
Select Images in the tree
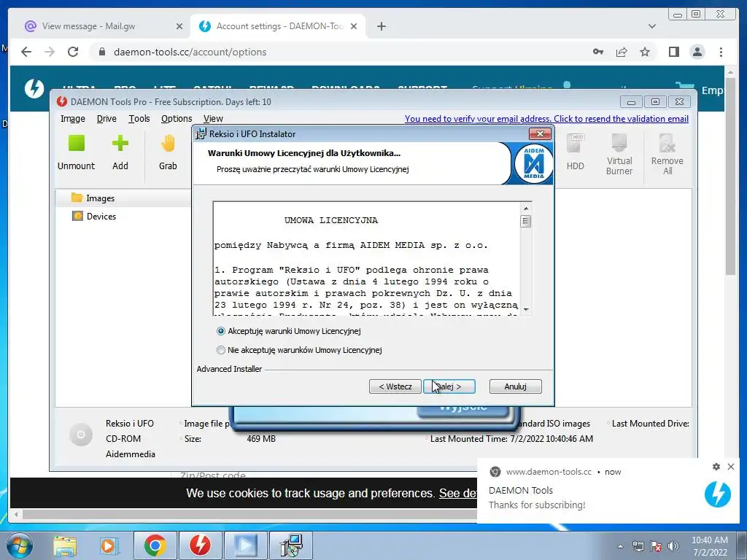(100, 198)
